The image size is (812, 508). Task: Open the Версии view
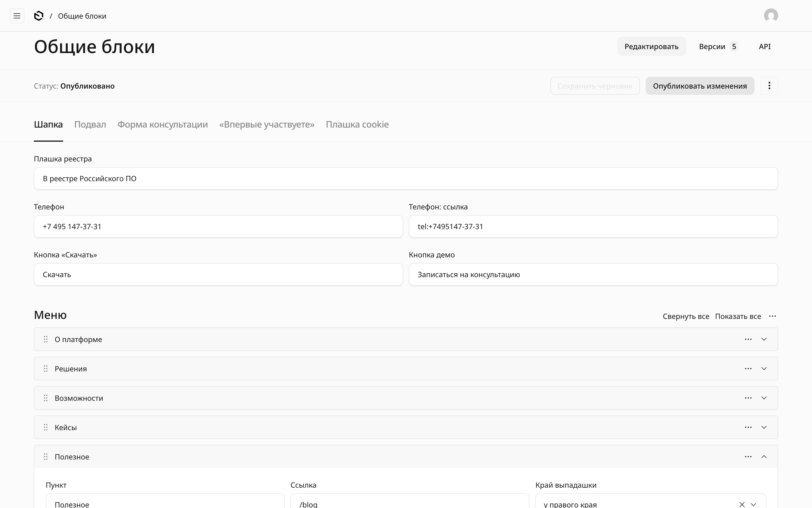tap(718, 46)
